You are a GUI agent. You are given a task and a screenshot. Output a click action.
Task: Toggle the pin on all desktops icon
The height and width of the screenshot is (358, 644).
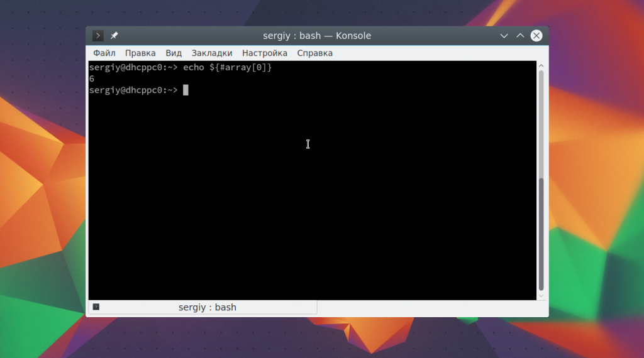click(114, 36)
